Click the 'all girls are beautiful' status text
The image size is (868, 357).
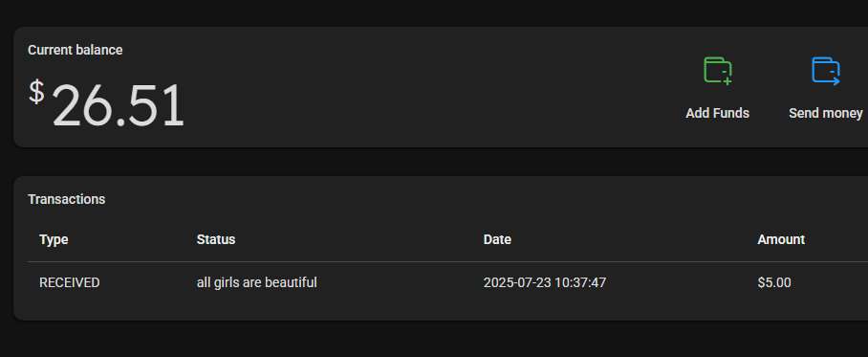tap(257, 282)
